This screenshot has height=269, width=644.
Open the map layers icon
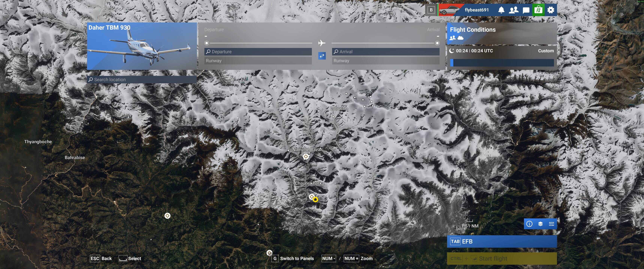(x=540, y=224)
